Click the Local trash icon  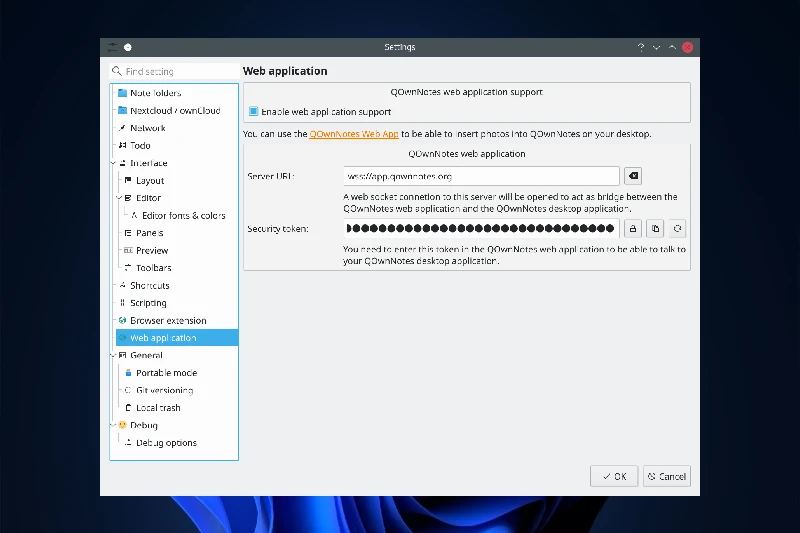coord(128,408)
